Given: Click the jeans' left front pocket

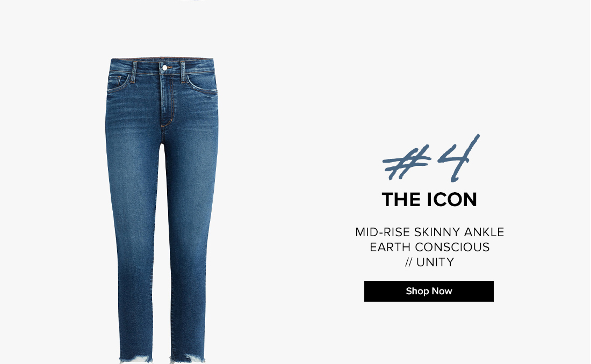Looking at the screenshot, I should (119, 84).
